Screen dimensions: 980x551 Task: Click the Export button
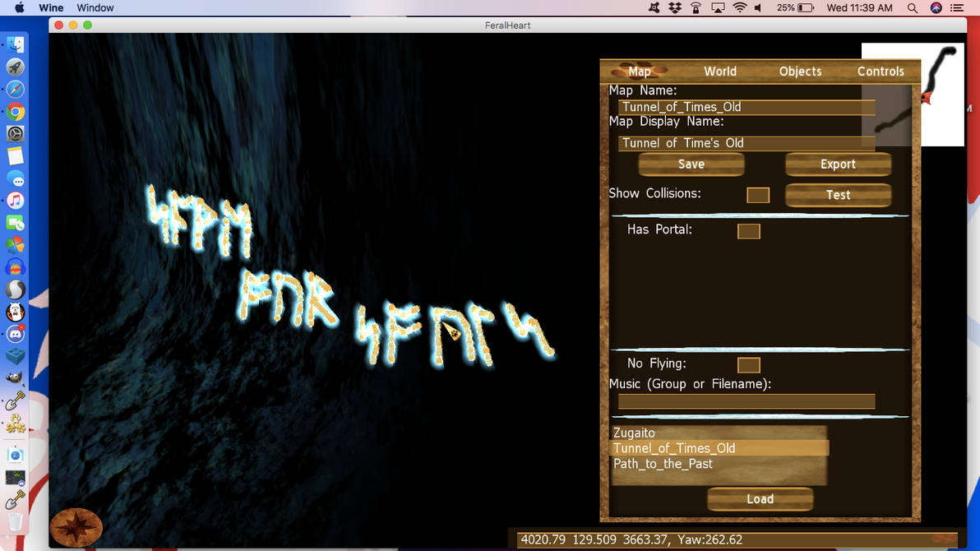click(838, 164)
